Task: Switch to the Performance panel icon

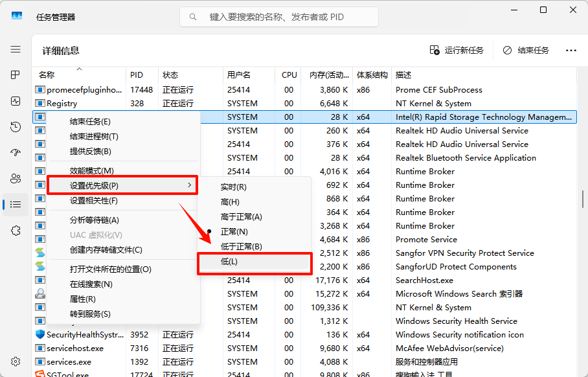Action: 15,101
